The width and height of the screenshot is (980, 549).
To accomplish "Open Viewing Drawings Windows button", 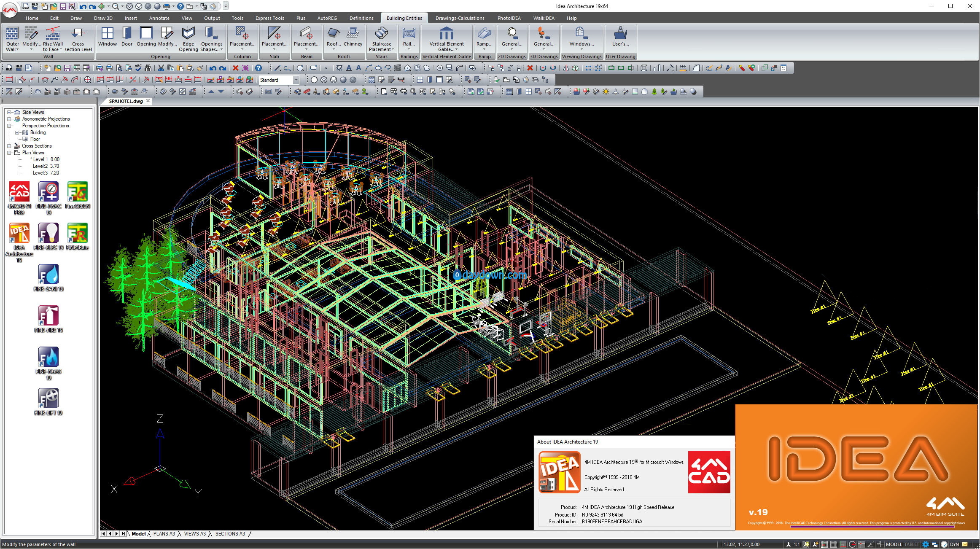I will tap(582, 39).
